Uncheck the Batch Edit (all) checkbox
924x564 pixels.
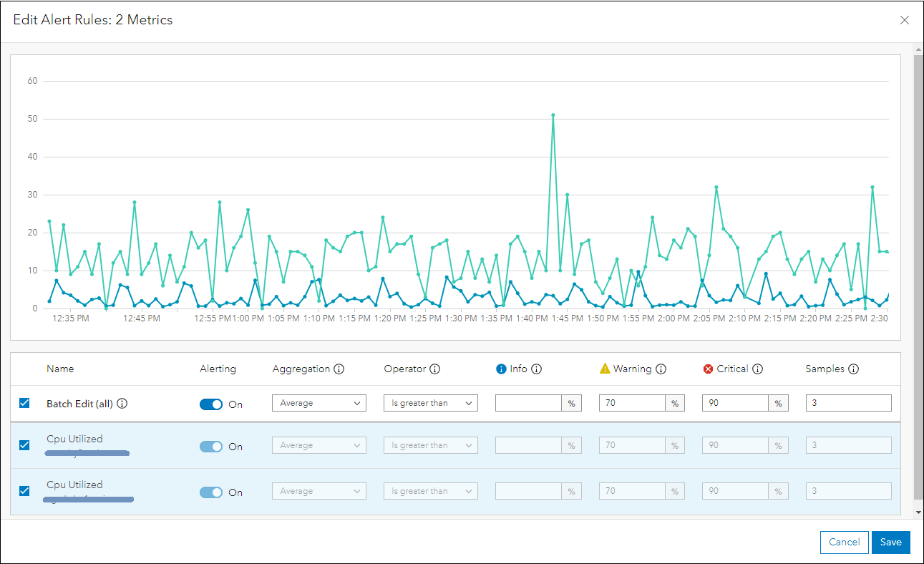24,403
